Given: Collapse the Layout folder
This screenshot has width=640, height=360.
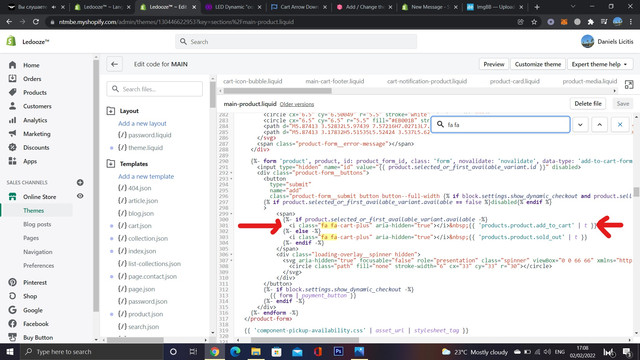Looking at the screenshot, I should (x=111, y=111).
